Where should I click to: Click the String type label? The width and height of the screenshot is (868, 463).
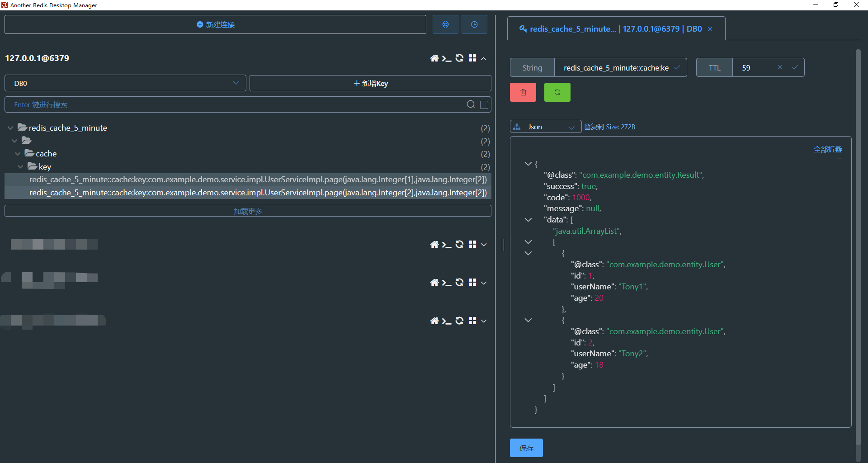[x=532, y=68]
